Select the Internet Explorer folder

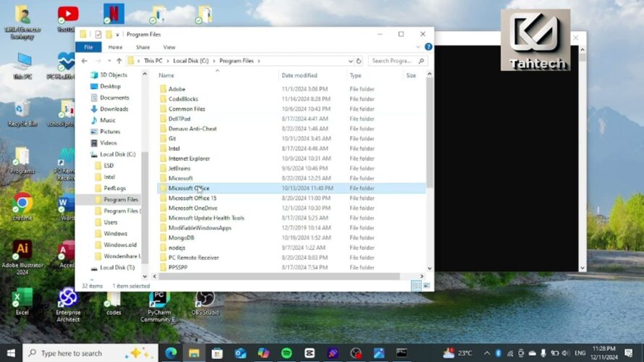tap(189, 159)
